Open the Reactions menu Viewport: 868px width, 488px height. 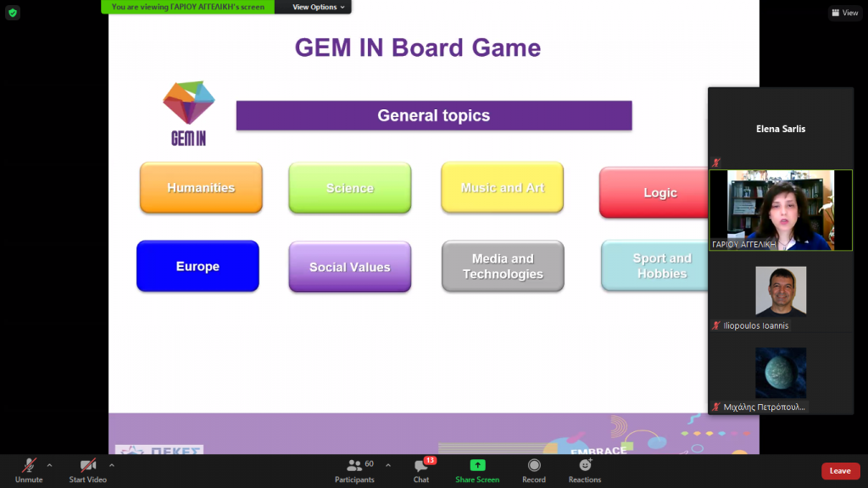coord(585,470)
